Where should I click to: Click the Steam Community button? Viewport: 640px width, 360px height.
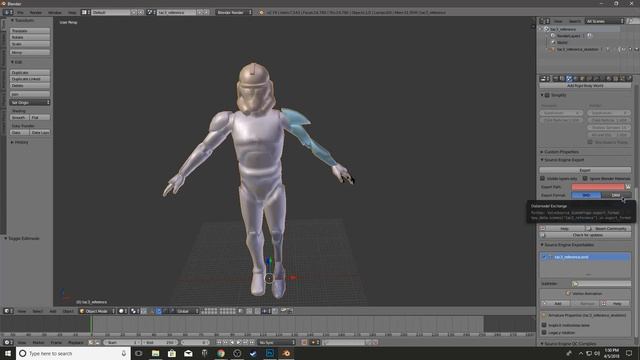pyautogui.click(x=608, y=229)
